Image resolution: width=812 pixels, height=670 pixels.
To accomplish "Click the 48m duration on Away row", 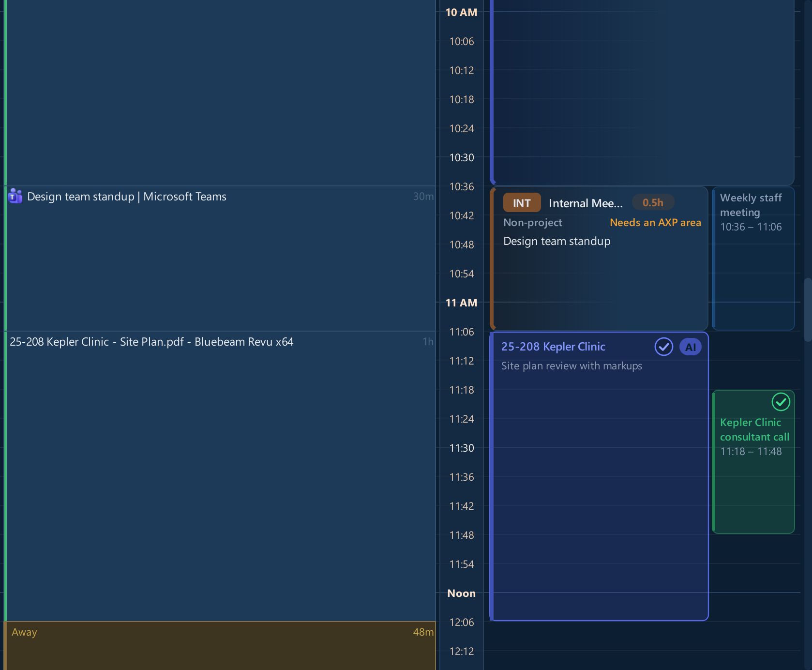I will [423, 632].
